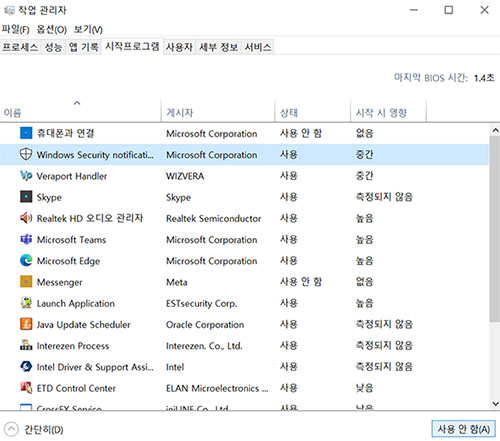Open the 보기(V) menu

pyautogui.click(x=88, y=29)
